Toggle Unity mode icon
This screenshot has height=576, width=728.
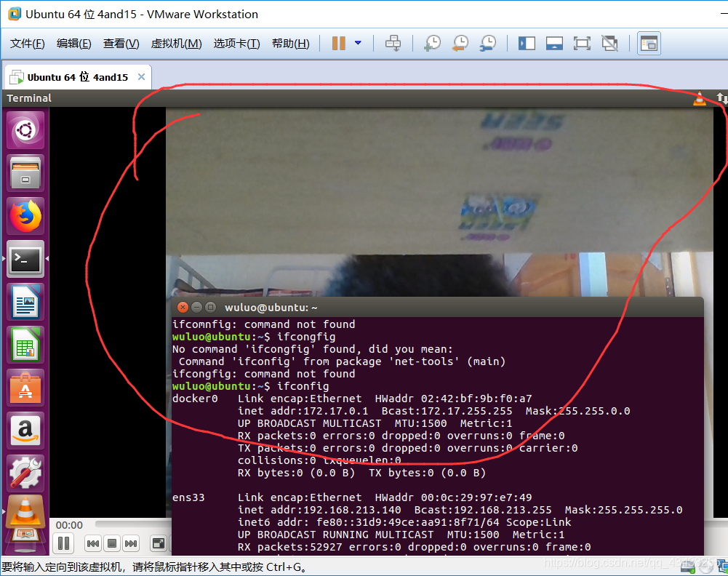click(609, 43)
